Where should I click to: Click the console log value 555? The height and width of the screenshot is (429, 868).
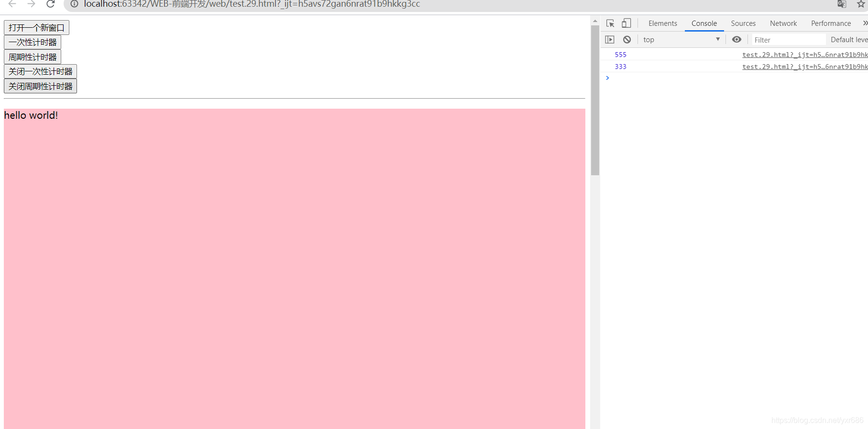coord(620,55)
